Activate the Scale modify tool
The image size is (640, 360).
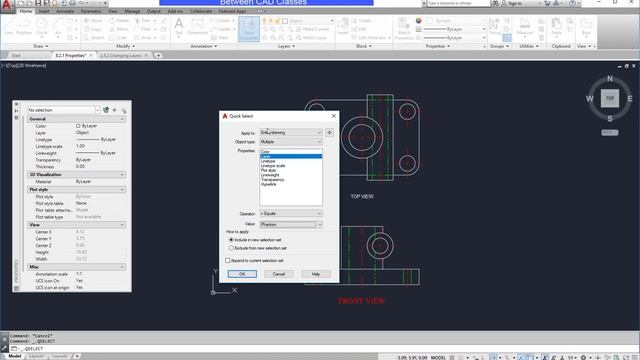coord(118,38)
